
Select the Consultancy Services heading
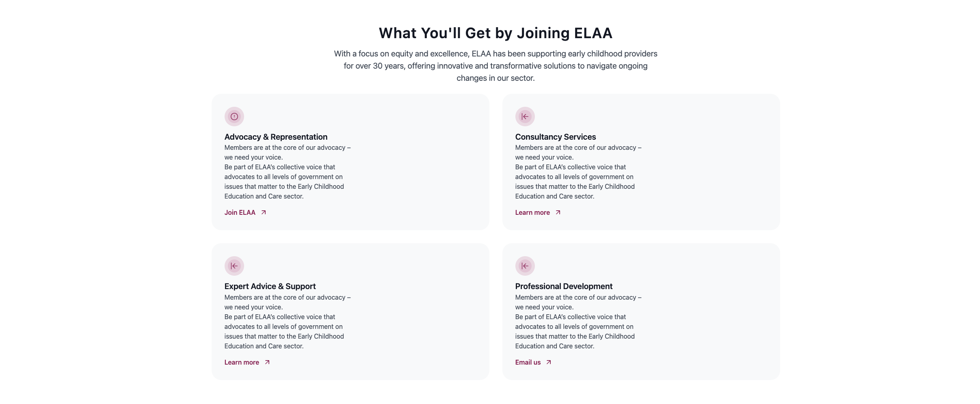pos(555,137)
